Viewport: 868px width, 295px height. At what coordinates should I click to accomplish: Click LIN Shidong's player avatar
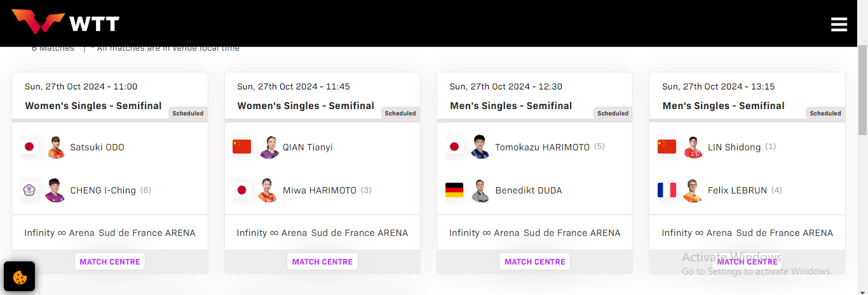pos(693,147)
